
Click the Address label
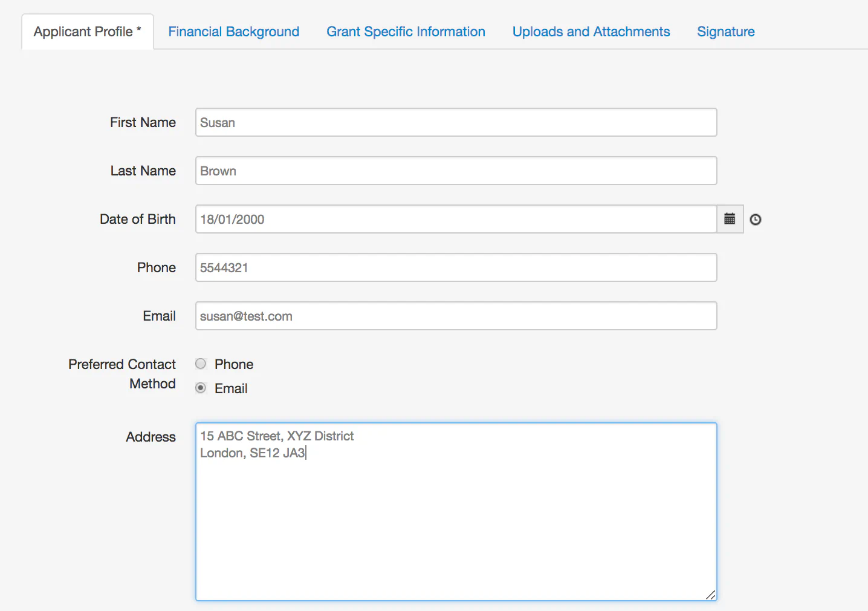(151, 436)
